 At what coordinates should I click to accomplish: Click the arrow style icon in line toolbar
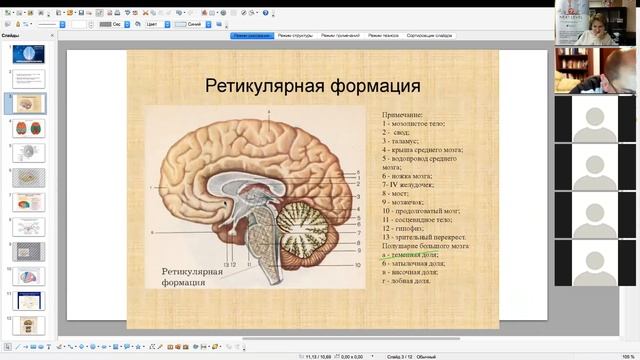point(26,24)
